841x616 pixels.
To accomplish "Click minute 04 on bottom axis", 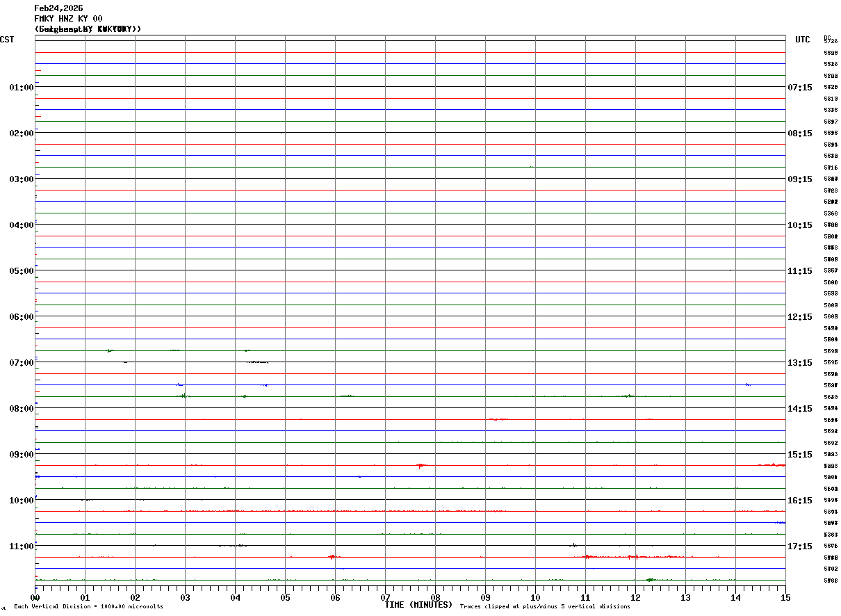I will (235, 597).
